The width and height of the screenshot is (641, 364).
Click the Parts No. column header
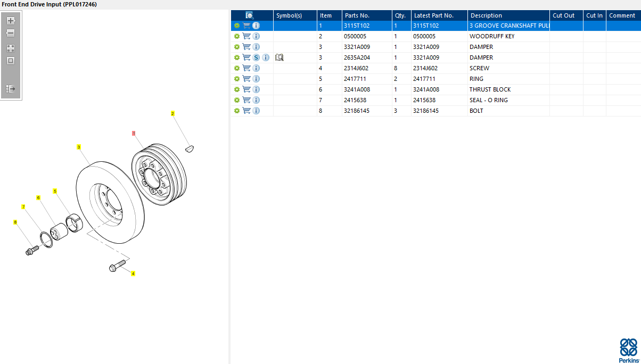pos(367,15)
